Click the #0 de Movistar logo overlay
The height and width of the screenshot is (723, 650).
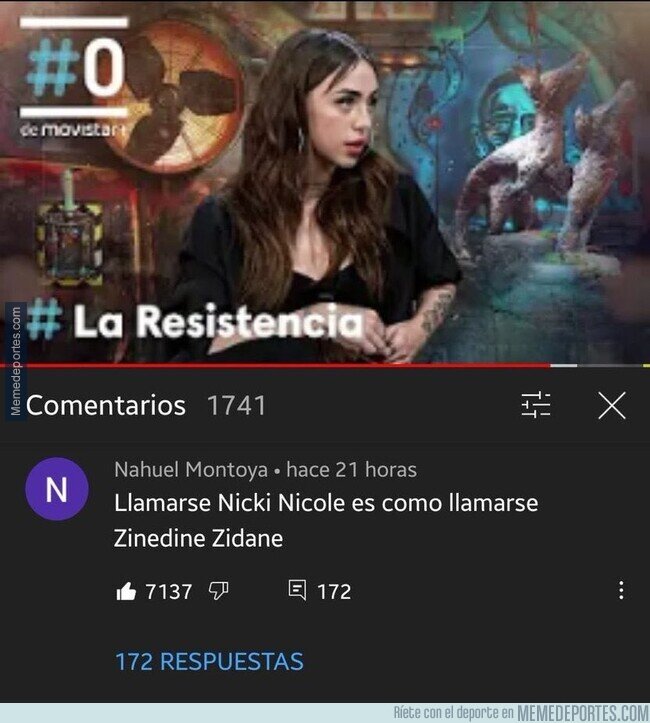tap(74, 77)
